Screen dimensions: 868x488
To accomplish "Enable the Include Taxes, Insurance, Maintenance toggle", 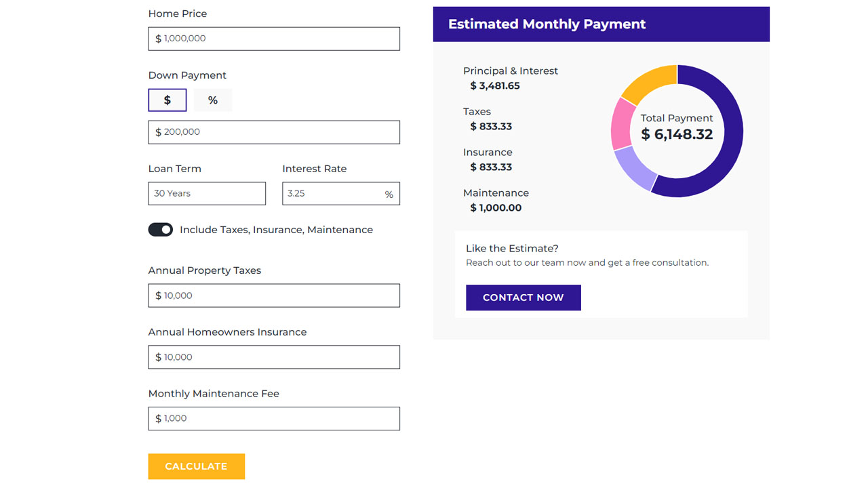I will [160, 229].
